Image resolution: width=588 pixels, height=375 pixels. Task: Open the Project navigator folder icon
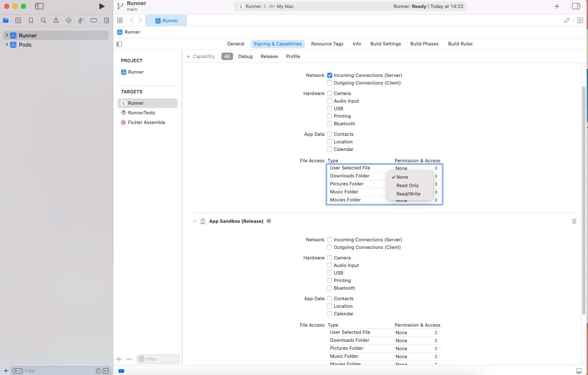5,20
